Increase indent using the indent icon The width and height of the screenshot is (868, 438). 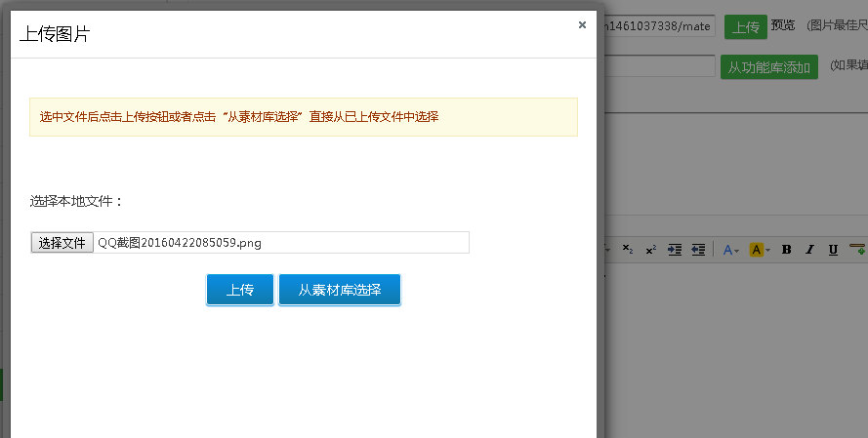click(x=675, y=250)
